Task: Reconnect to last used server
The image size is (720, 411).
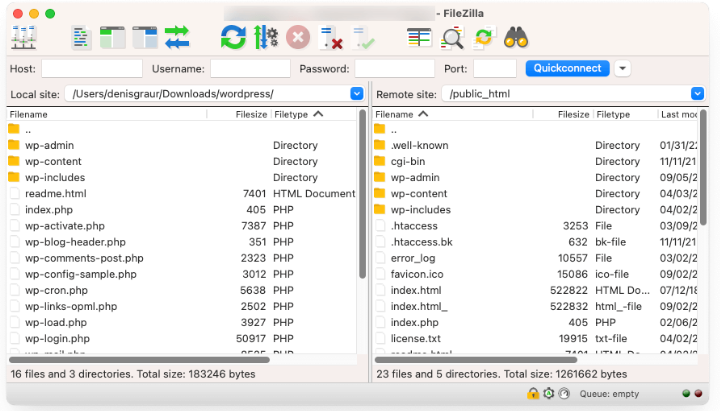Action: pyautogui.click(x=363, y=37)
